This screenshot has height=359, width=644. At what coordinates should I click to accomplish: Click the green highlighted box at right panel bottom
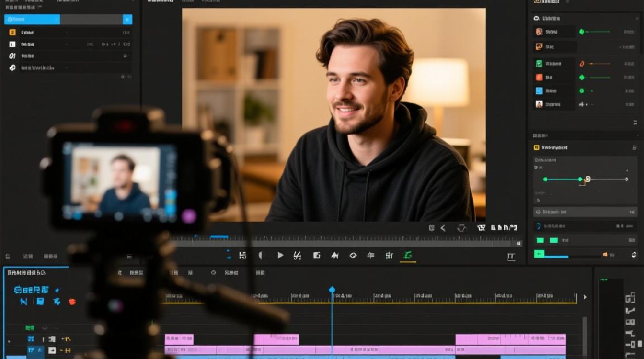click(x=539, y=254)
